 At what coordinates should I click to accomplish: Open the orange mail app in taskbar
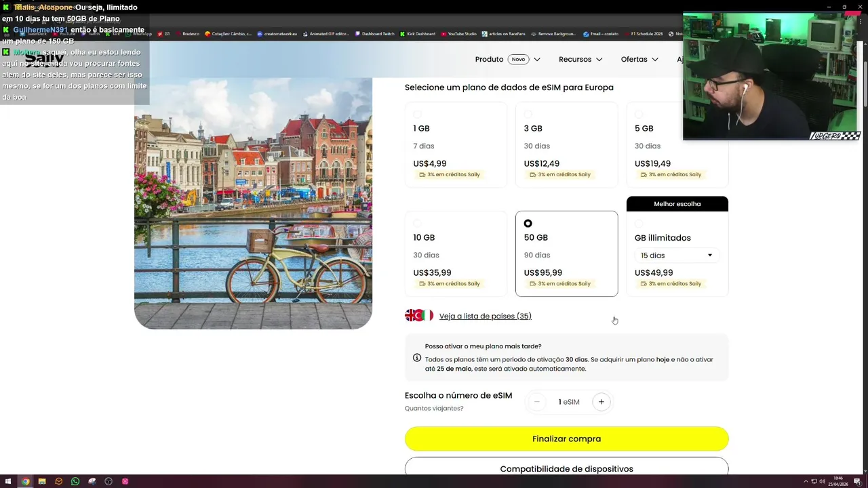coord(58,481)
